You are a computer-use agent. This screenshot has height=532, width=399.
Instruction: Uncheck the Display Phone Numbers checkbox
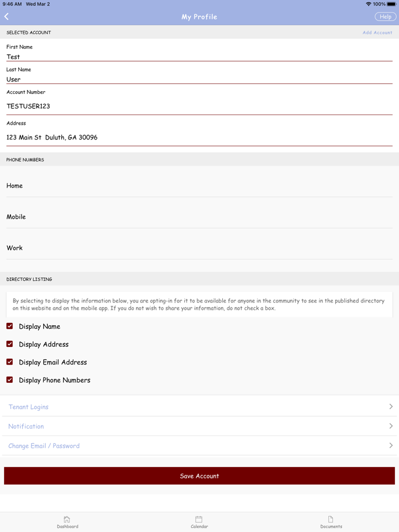tap(9, 380)
